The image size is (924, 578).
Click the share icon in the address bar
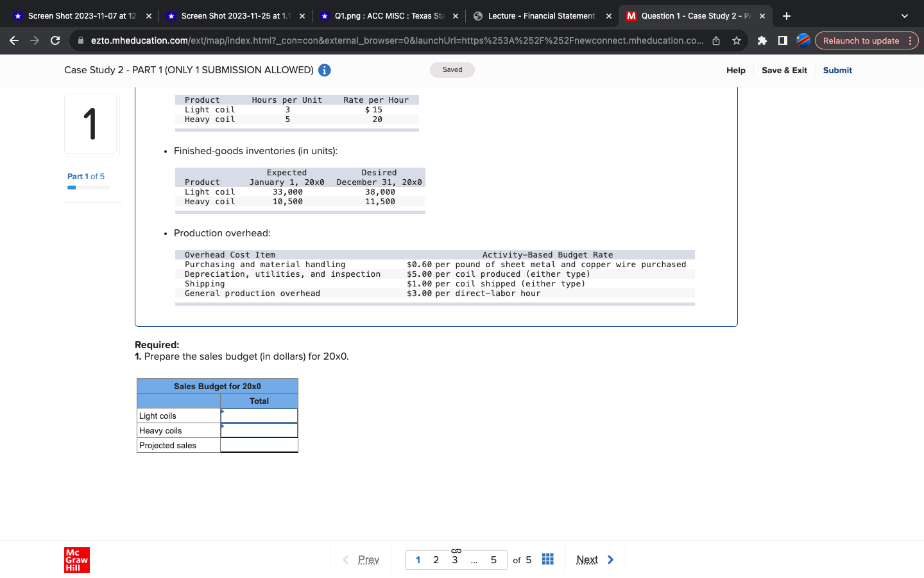click(x=716, y=40)
